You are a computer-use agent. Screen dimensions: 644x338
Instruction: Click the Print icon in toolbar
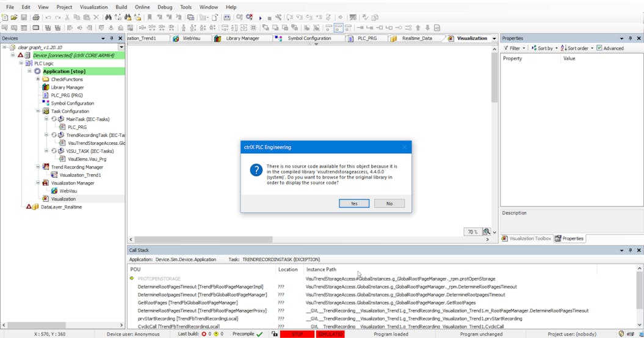(x=36, y=18)
